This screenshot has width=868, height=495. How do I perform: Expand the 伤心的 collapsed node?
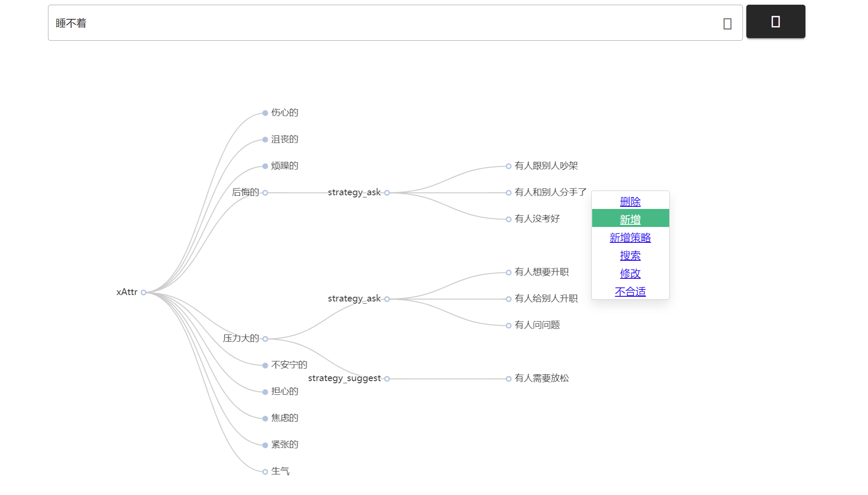click(265, 113)
